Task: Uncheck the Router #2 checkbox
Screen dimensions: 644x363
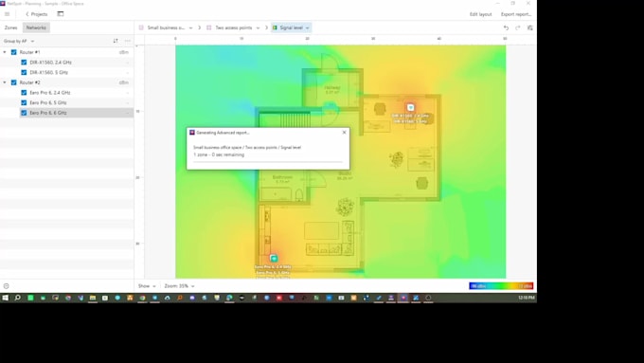Action: point(13,82)
